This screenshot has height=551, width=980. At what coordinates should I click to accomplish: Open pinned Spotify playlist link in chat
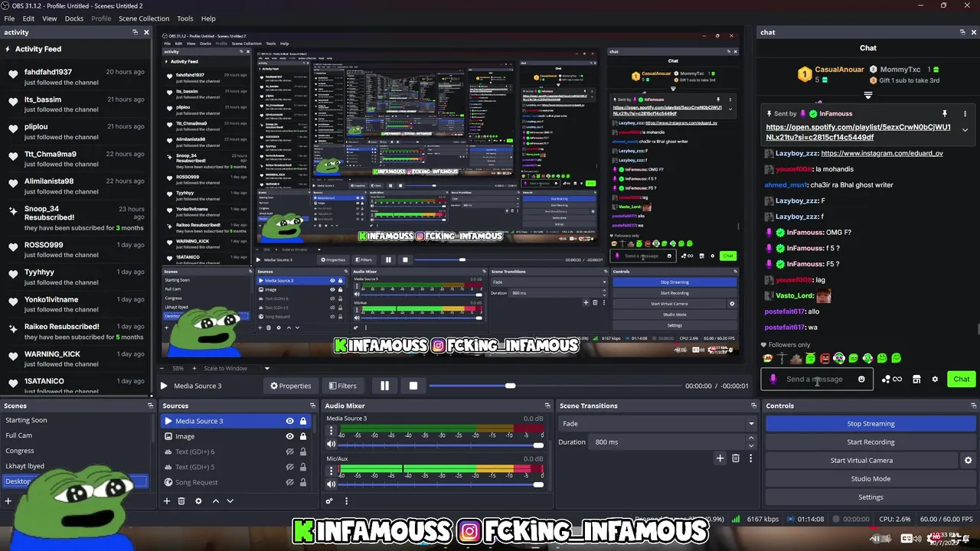(x=858, y=132)
